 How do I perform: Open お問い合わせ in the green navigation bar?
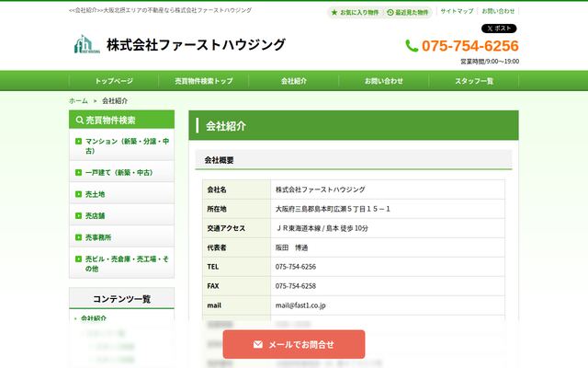[x=384, y=81]
